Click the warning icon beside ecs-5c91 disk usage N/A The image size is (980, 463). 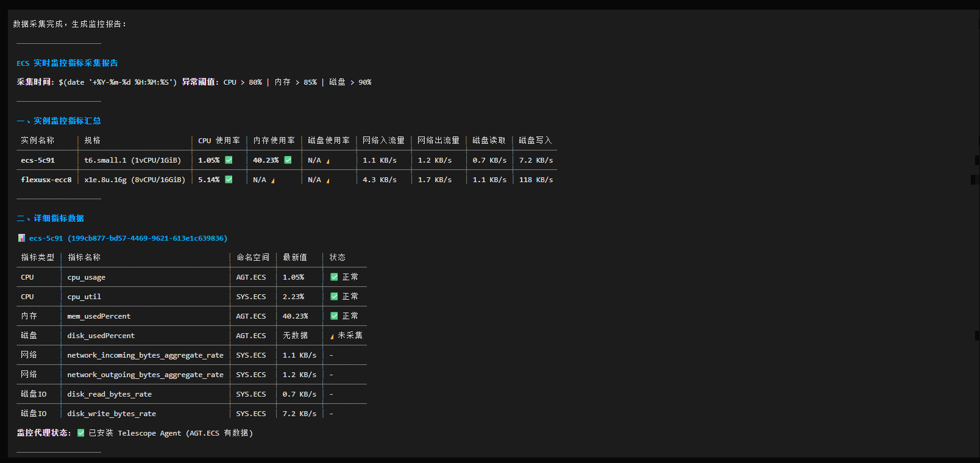pos(328,161)
